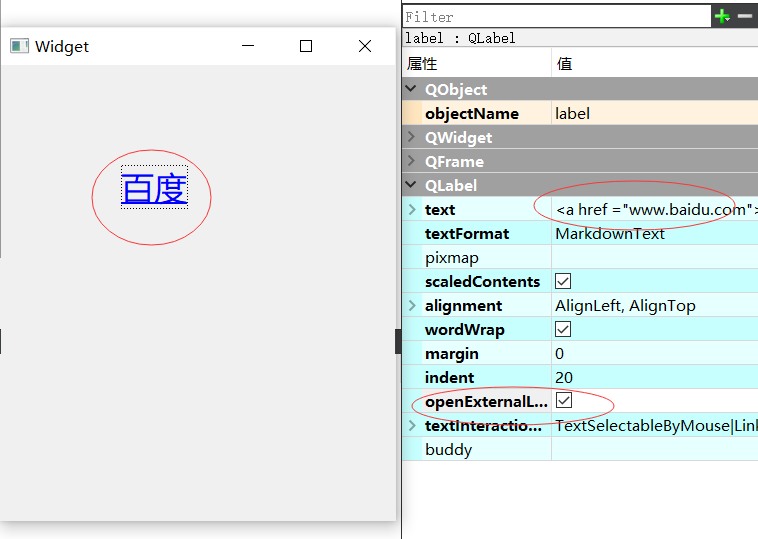Click the property Filter input field
Image resolution: width=758 pixels, height=539 pixels.
click(x=556, y=17)
